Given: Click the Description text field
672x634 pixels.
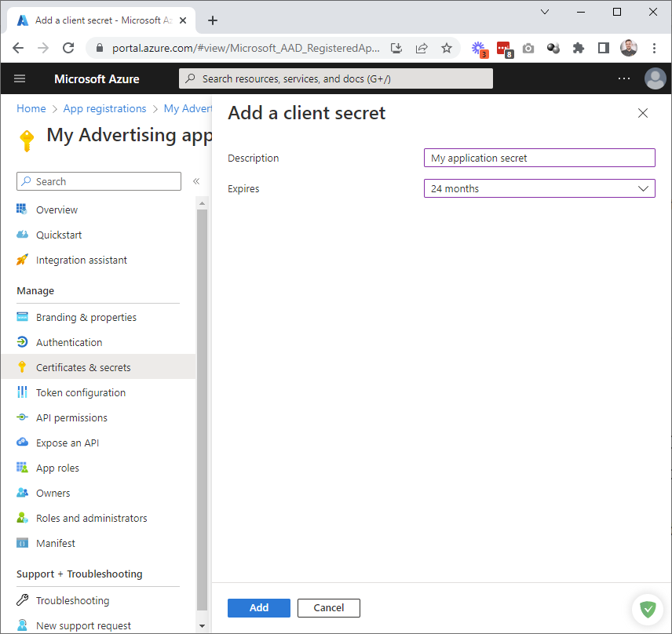Looking at the screenshot, I should click(539, 158).
